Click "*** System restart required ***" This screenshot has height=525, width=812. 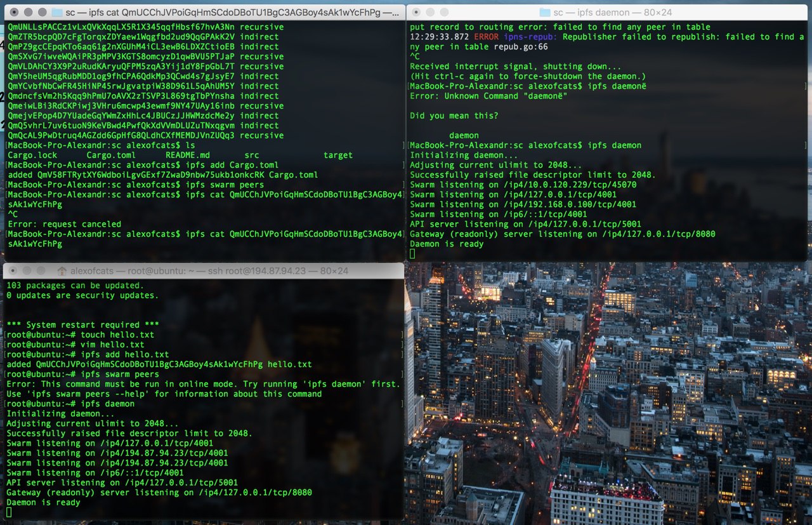pyautogui.click(x=83, y=325)
